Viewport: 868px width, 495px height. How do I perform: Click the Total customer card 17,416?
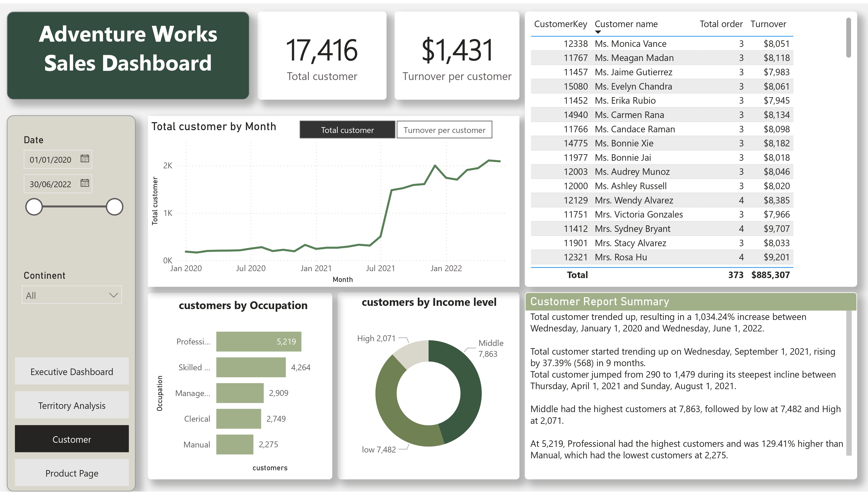click(322, 56)
